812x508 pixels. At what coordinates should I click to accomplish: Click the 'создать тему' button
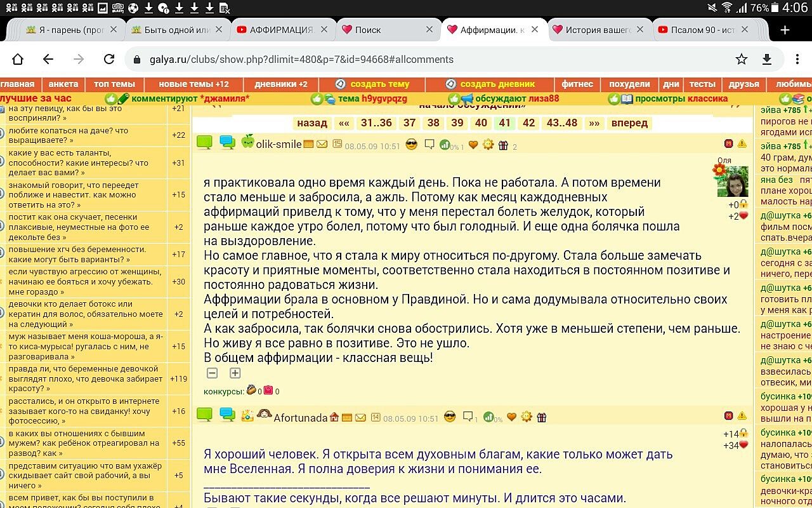(x=372, y=84)
